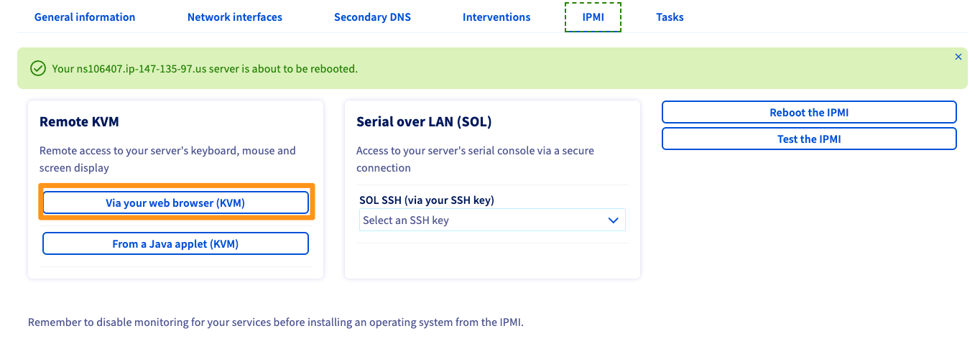The height and width of the screenshot is (359, 980).
Task: Select the IPMI tab
Action: 593,17
